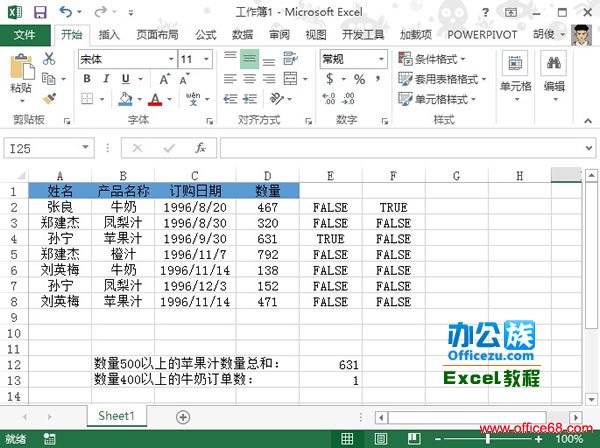The image size is (600, 448).
Task: Increase indent
Action: point(249,99)
